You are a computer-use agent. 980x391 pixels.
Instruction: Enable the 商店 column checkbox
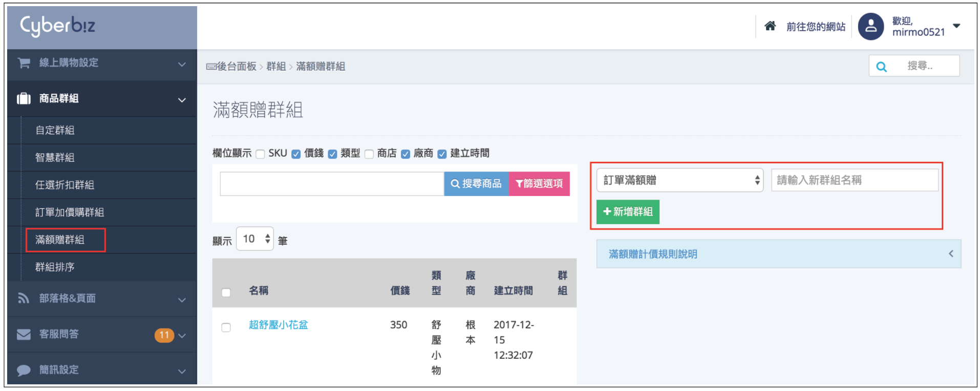369,154
